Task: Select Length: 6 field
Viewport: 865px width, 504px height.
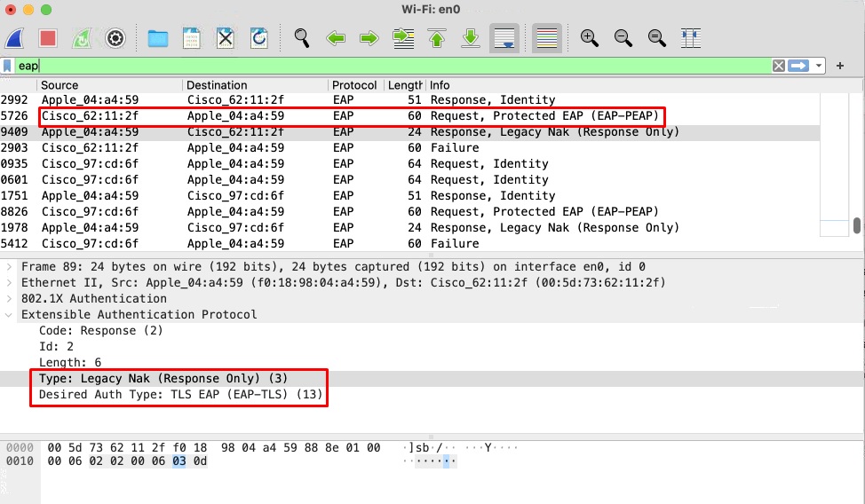Action: click(x=70, y=363)
